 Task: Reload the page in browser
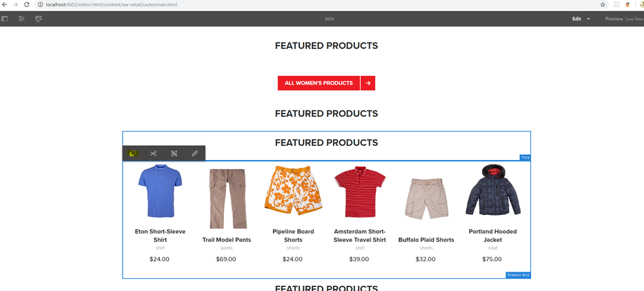[26, 5]
